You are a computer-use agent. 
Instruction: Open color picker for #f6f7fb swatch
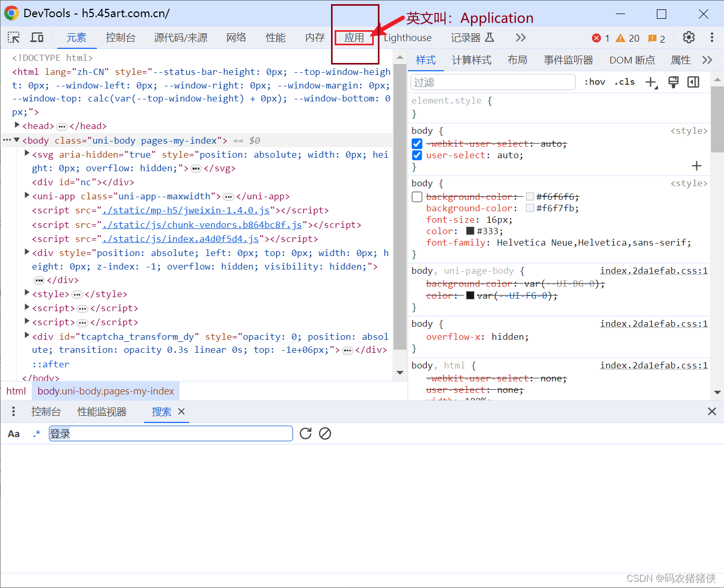530,208
